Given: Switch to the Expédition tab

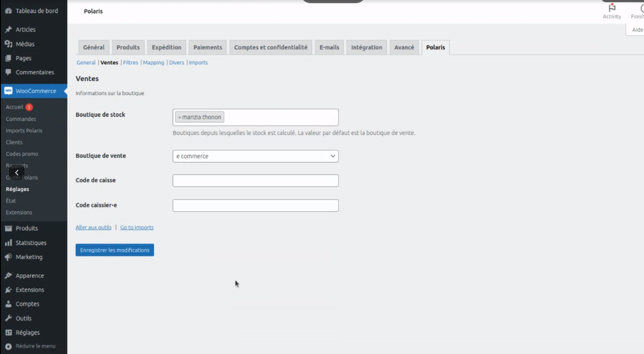Looking at the screenshot, I should point(167,47).
